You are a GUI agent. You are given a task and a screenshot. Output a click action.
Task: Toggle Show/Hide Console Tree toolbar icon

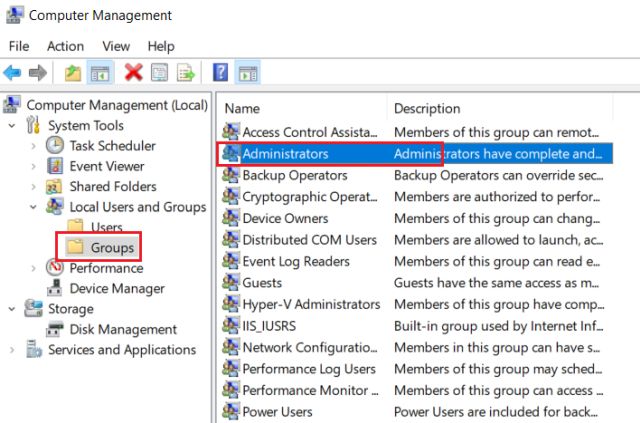(x=100, y=73)
